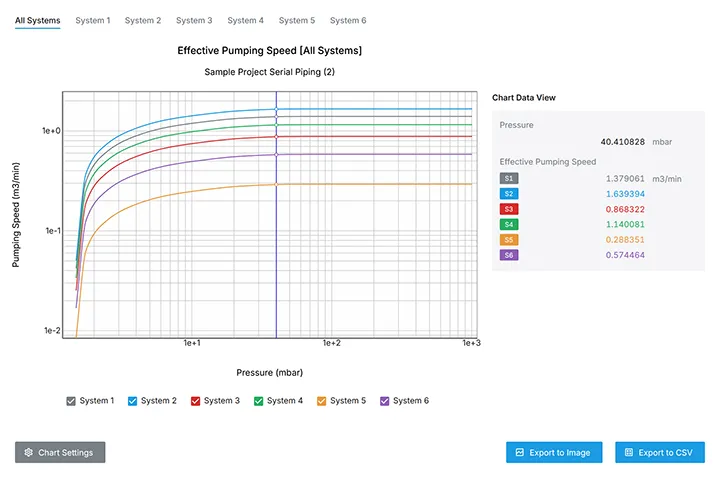This screenshot has height=478, width=720.
Task: Click the vertical cursor line on chart
Action: coord(276,250)
